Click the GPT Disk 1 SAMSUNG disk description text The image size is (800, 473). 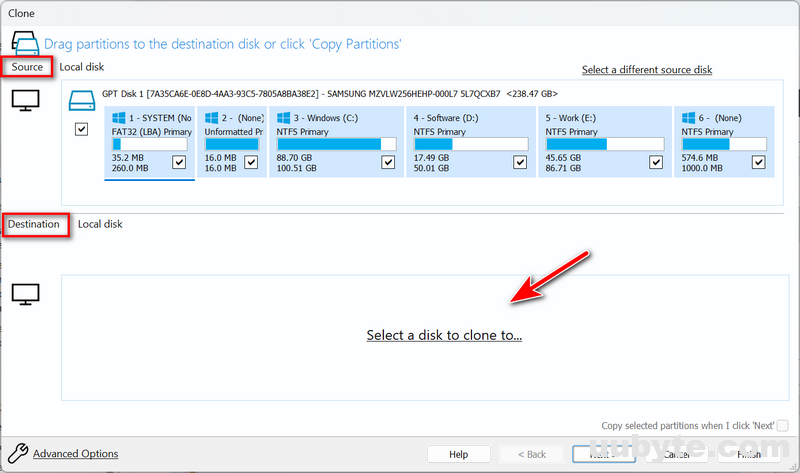point(301,94)
